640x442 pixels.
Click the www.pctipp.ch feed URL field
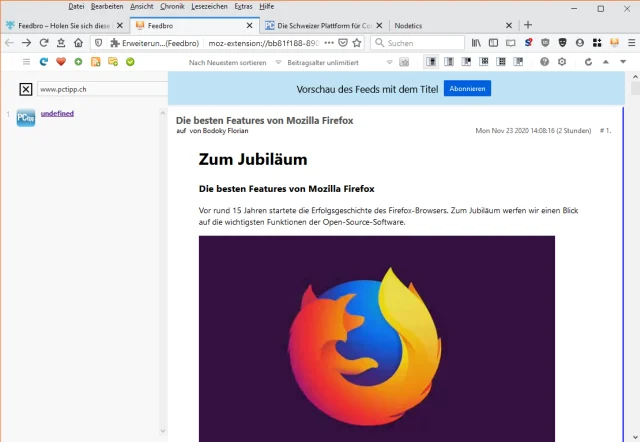pos(102,89)
